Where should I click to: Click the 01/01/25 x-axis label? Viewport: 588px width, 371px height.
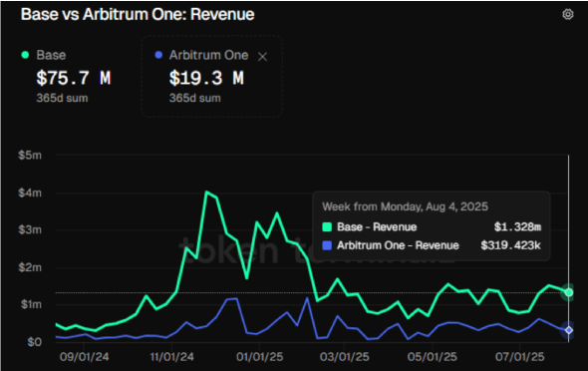click(x=259, y=356)
